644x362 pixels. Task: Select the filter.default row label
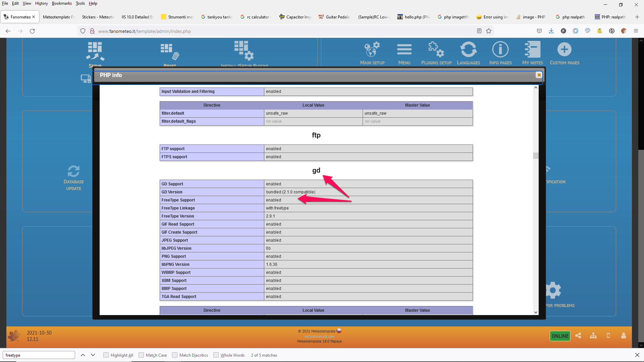(x=173, y=113)
